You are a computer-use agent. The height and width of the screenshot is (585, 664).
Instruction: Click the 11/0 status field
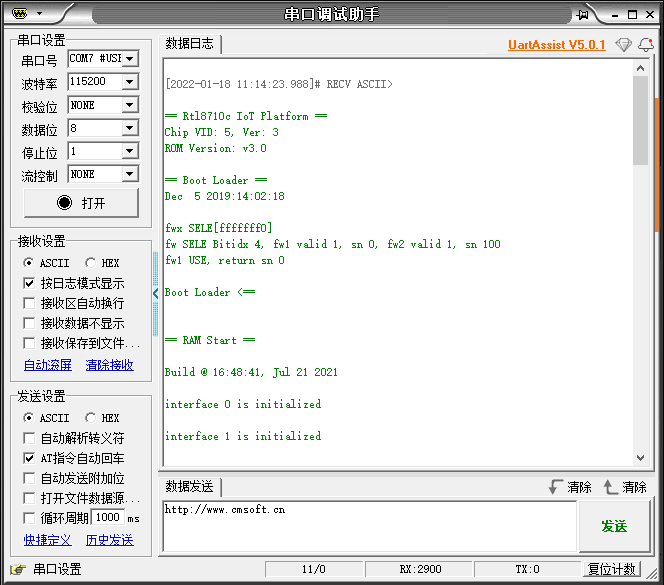(x=314, y=569)
